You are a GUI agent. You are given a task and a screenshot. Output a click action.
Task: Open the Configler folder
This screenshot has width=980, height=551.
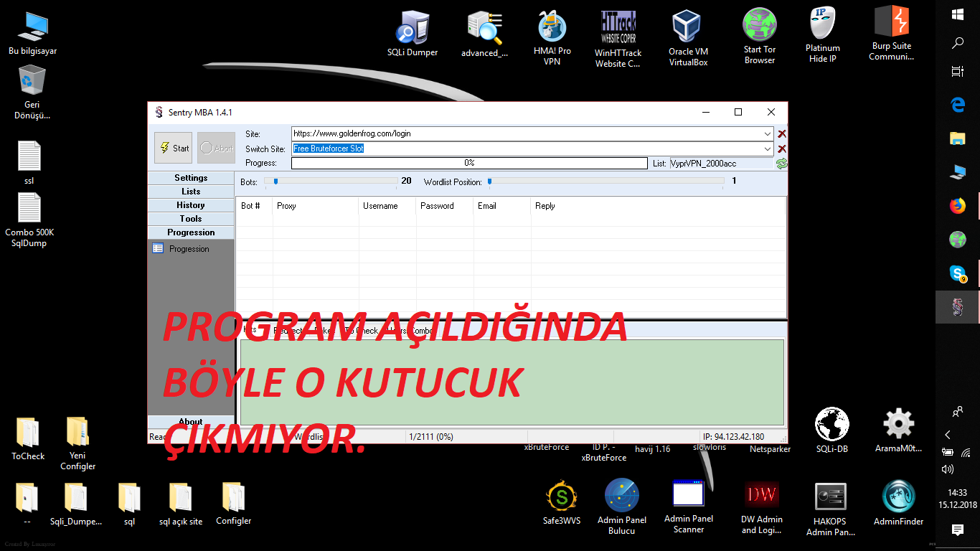(x=234, y=504)
